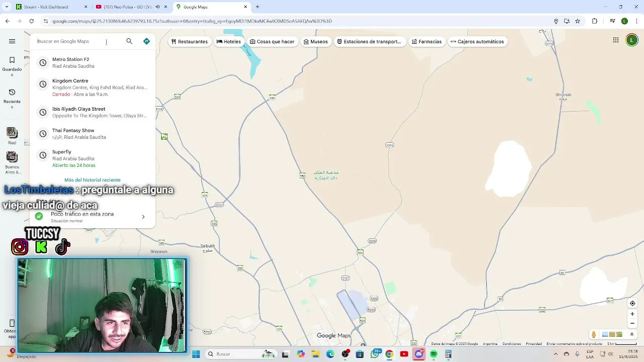Open the Privacidad link in the map footer
644x362 pixels.
click(x=534, y=344)
